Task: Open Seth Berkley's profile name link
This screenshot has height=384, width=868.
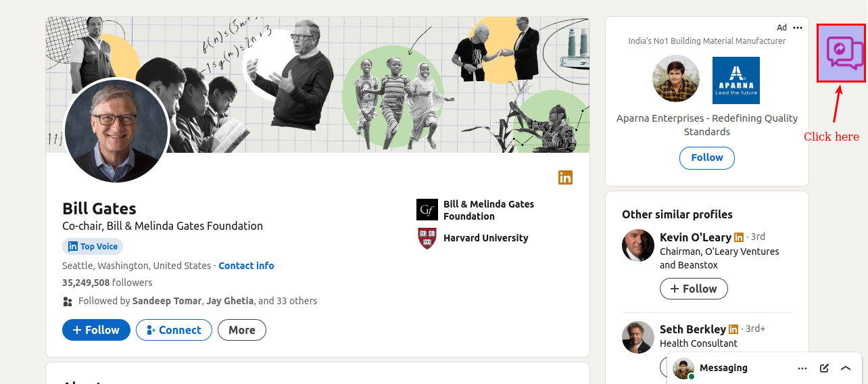Action: click(692, 329)
